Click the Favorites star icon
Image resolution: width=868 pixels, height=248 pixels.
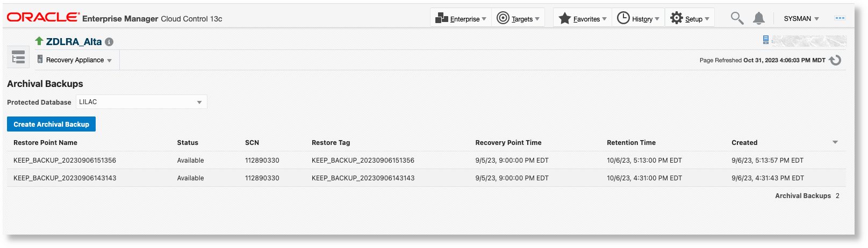pyautogui.click(x=564, y=18)
